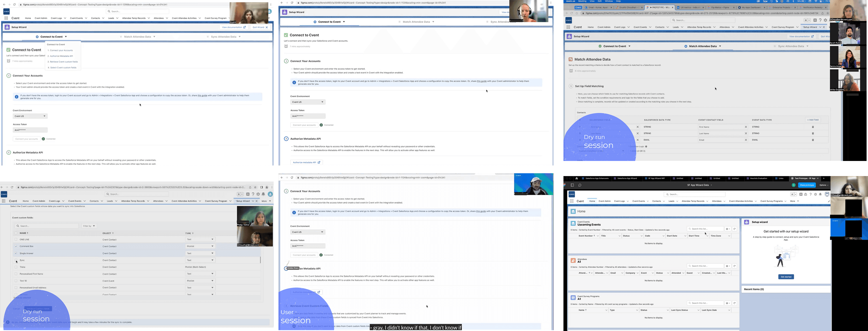The width and height of the screenshot is (868, 331).
Task: Click the custom fields table search box
Action: click(x=47, y=226)
